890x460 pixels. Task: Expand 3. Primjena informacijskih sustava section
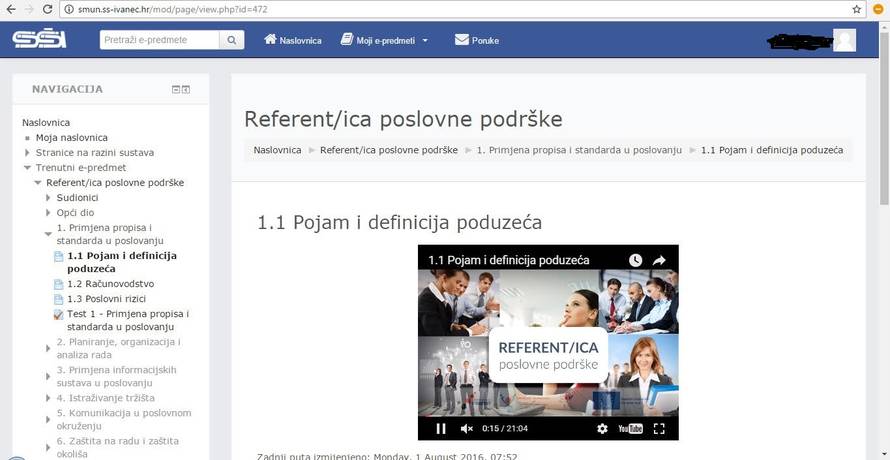pyautogui.click(x=48, y=376)
